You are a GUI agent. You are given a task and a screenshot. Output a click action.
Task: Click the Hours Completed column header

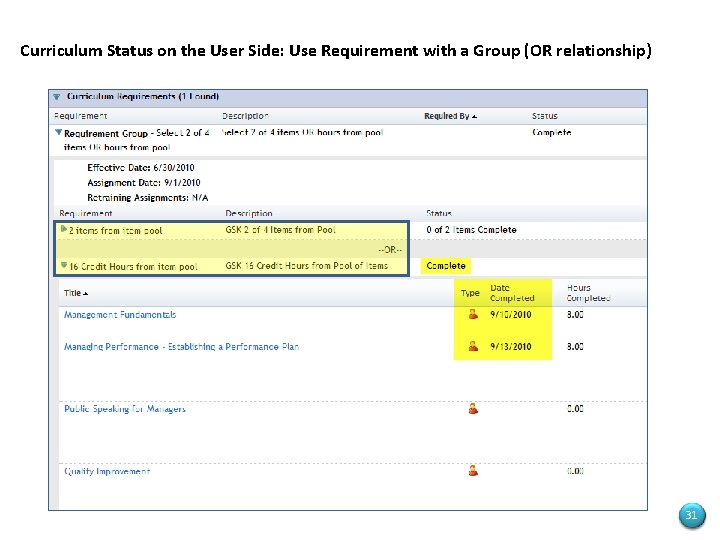588,293
